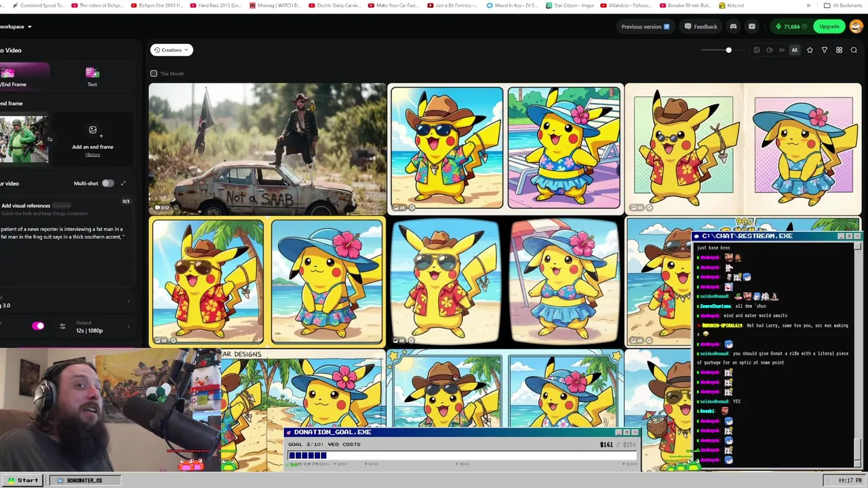
Task: Click the Start button on the taskbar
Action: coord(23,481)
